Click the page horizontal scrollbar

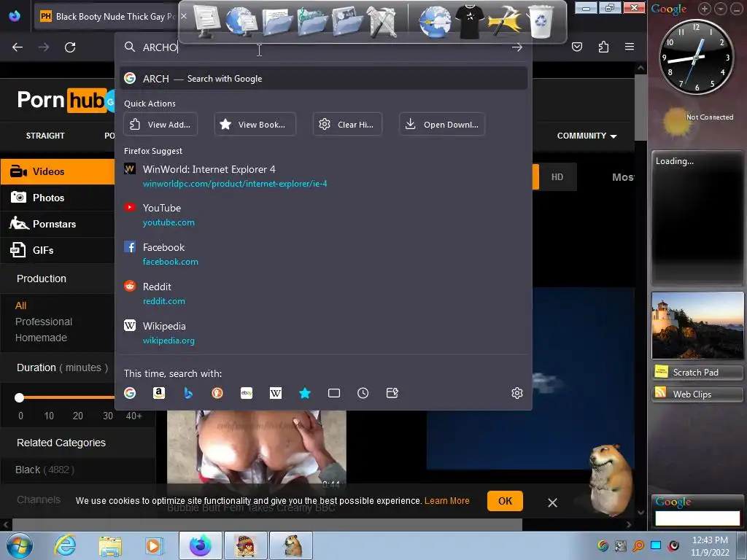click(267, 524)
